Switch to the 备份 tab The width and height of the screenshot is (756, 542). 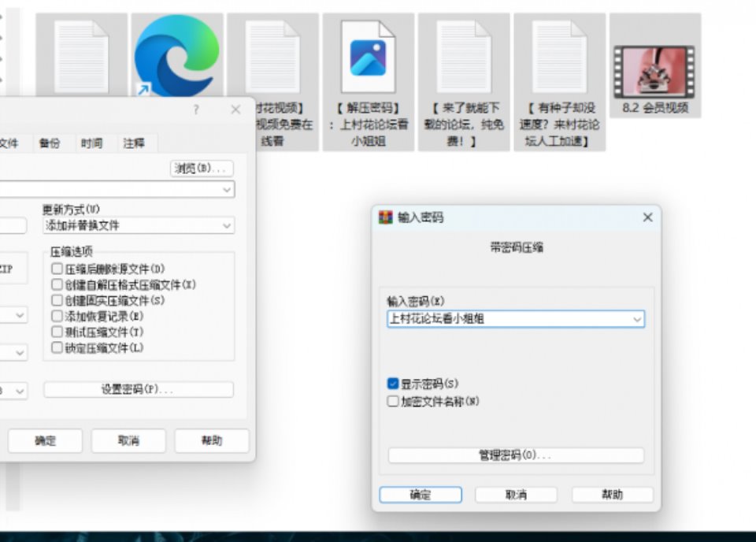point(50,143)
